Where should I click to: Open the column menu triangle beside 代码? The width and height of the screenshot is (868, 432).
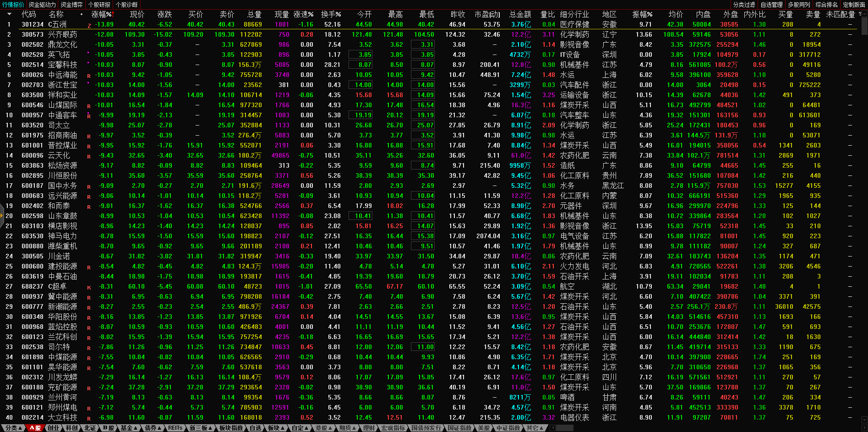pos(9,15)
